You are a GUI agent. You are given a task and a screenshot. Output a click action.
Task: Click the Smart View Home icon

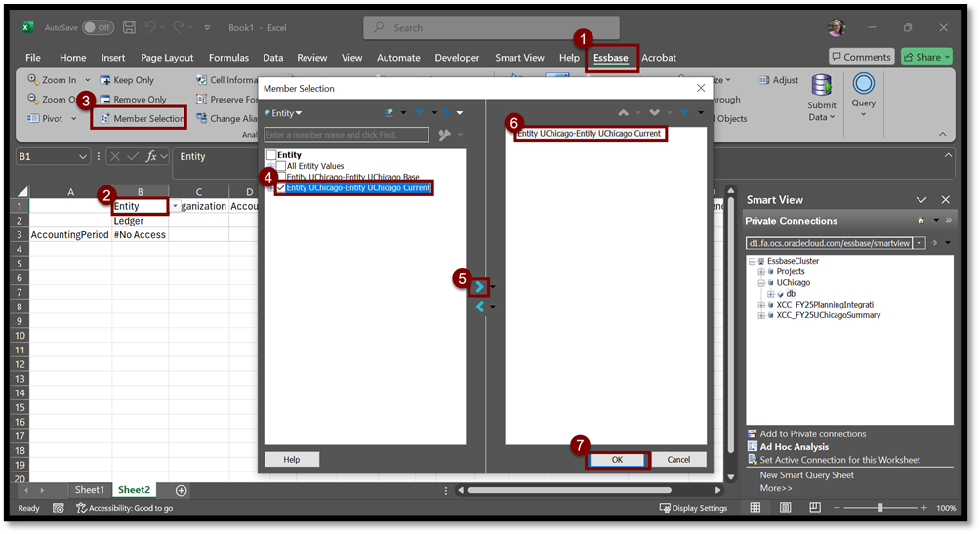(x=920, y=220)
